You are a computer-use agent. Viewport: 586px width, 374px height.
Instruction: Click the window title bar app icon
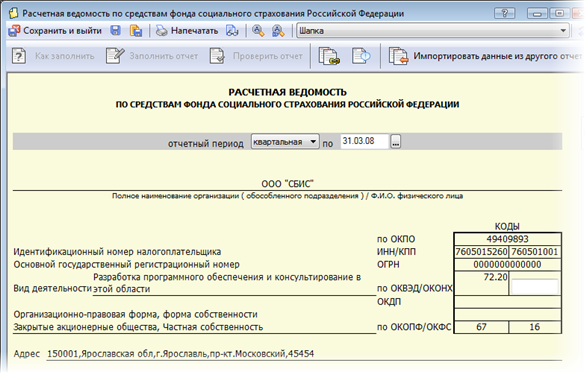coord(13,13)
